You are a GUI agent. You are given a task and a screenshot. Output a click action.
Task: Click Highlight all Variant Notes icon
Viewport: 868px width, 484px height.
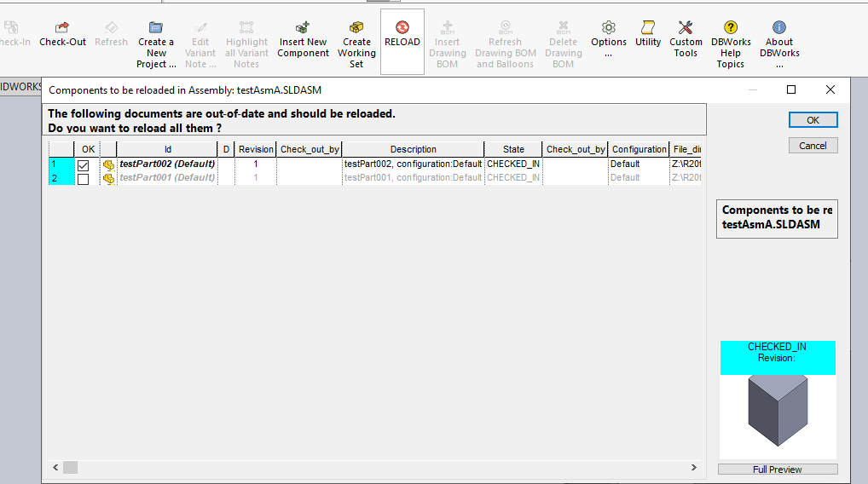pyautogui.click(x=246, y=27)
